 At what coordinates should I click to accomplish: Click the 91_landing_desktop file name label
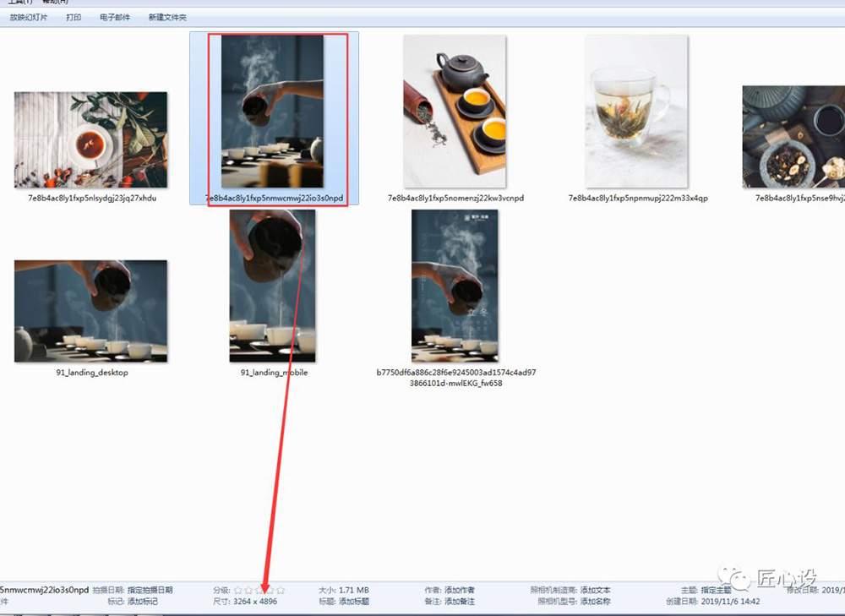92,373
